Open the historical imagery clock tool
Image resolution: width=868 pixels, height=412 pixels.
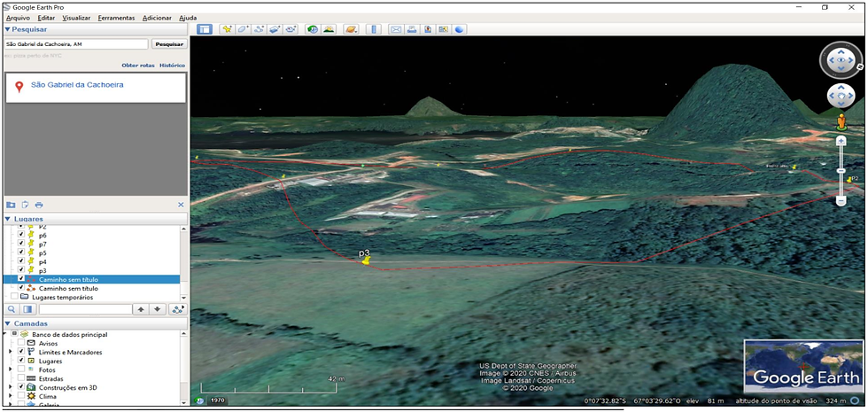312,29
